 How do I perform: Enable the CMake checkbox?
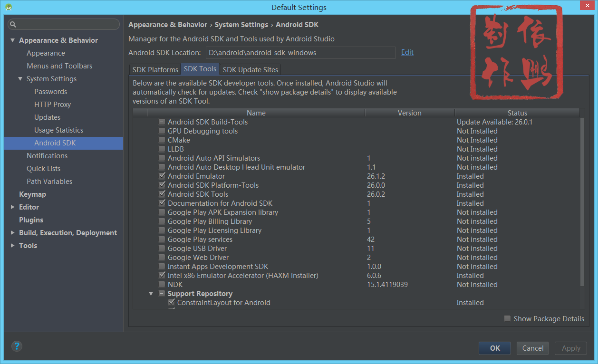point(162,140)
